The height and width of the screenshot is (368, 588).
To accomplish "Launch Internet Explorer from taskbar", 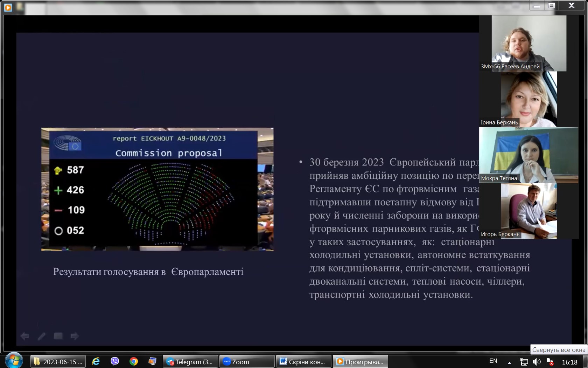I will click(96, 361).
